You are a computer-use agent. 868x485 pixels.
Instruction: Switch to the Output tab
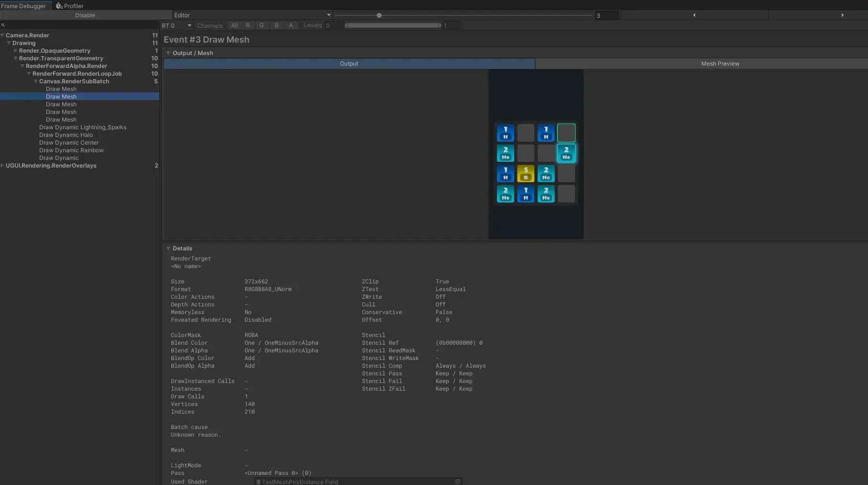click(349, 64)
